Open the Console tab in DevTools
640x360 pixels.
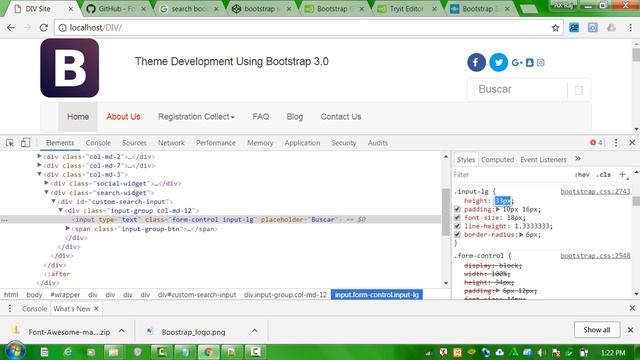coord(98,143)
